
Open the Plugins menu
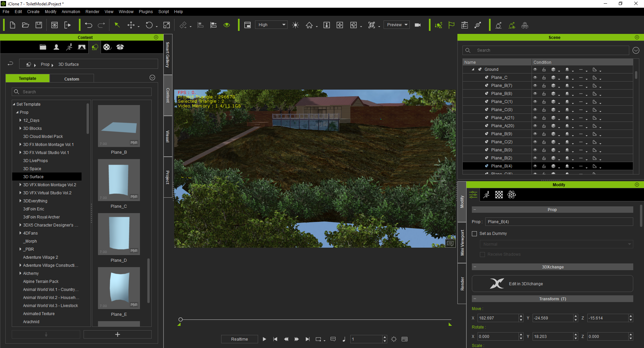pyautogui.click(x=146, y=12)
